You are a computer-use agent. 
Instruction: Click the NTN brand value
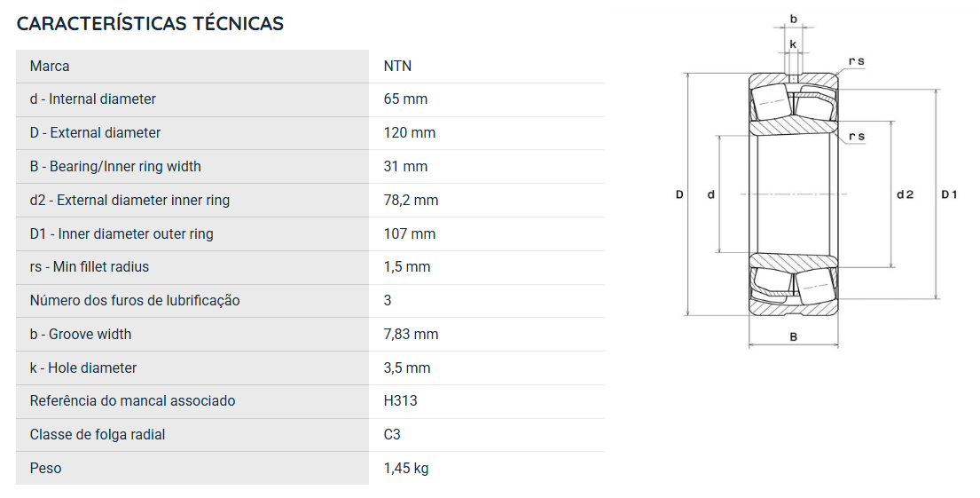(397, 67)
